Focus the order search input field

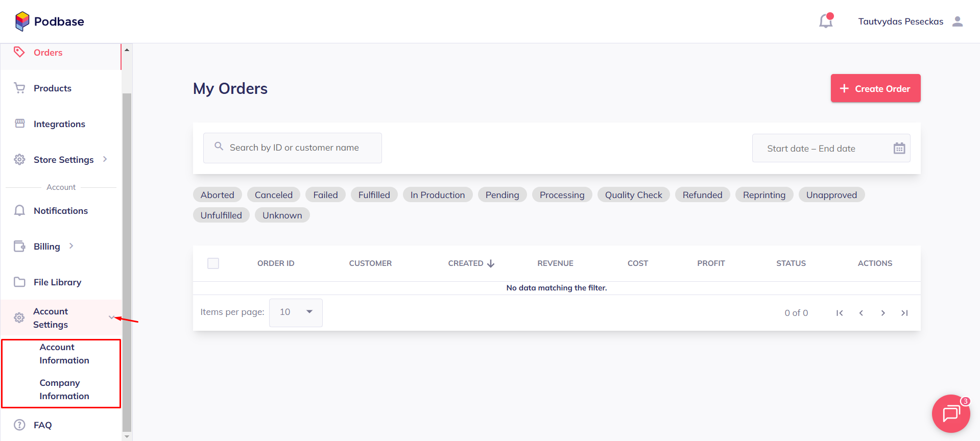[x=294, y=148]
